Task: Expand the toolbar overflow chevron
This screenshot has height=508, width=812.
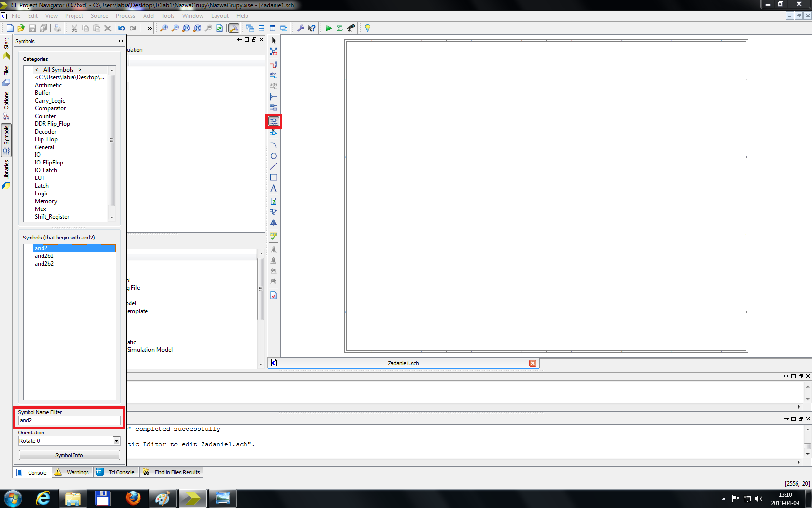Action: coord(150,28)
